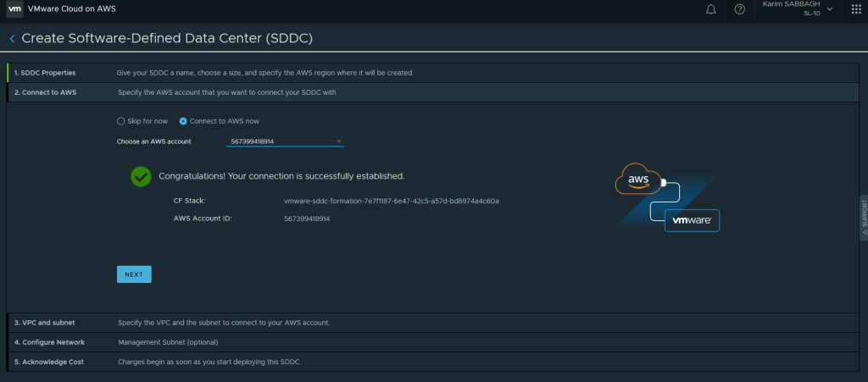Click the AWS Account ID value 567399418914
This screenshot has width=868, height=382.
(x=307, y=219)
